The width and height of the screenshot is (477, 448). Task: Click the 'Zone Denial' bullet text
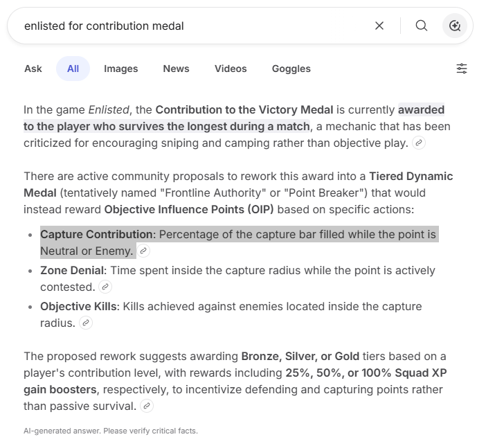pos(73,271)
